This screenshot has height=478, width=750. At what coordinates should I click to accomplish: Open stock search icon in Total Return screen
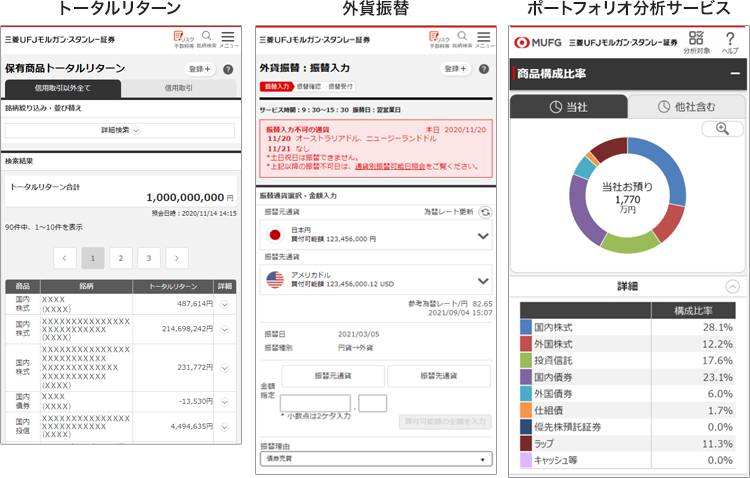click(x=207, y=39)
